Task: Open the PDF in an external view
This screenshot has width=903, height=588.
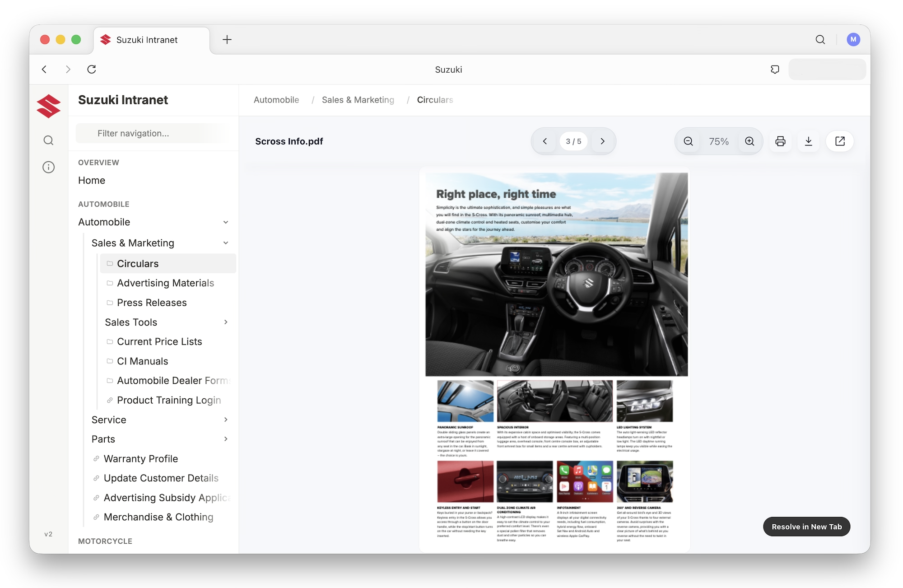Action: (840, 141)
